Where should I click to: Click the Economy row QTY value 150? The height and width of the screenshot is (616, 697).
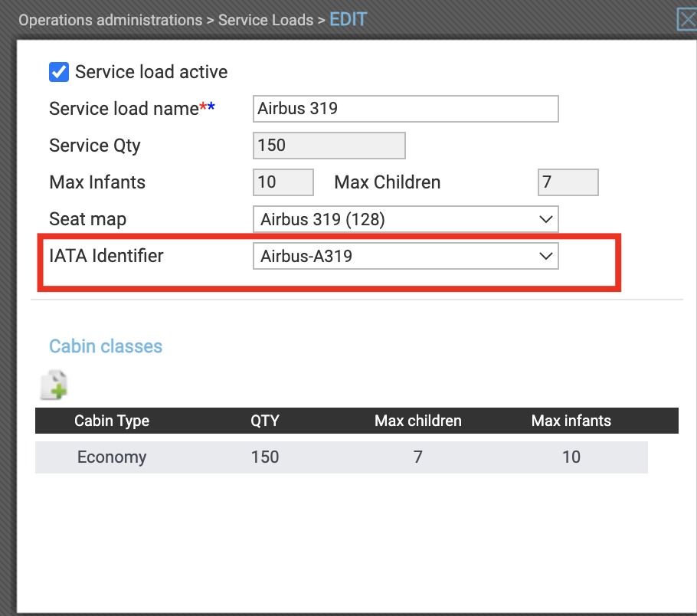pos(265,457)
